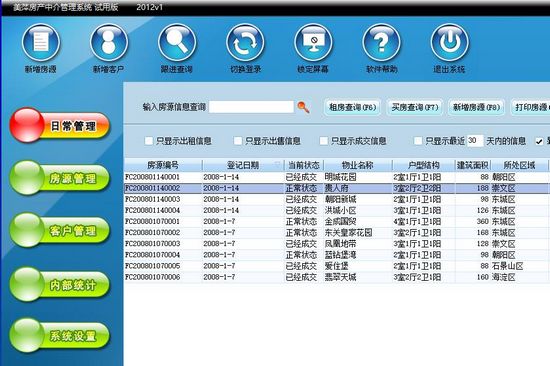Select the 4室1厅1卫1阳 layout cell
The height and width of the screenshot is (366, 550).
[x=423, y=222]
